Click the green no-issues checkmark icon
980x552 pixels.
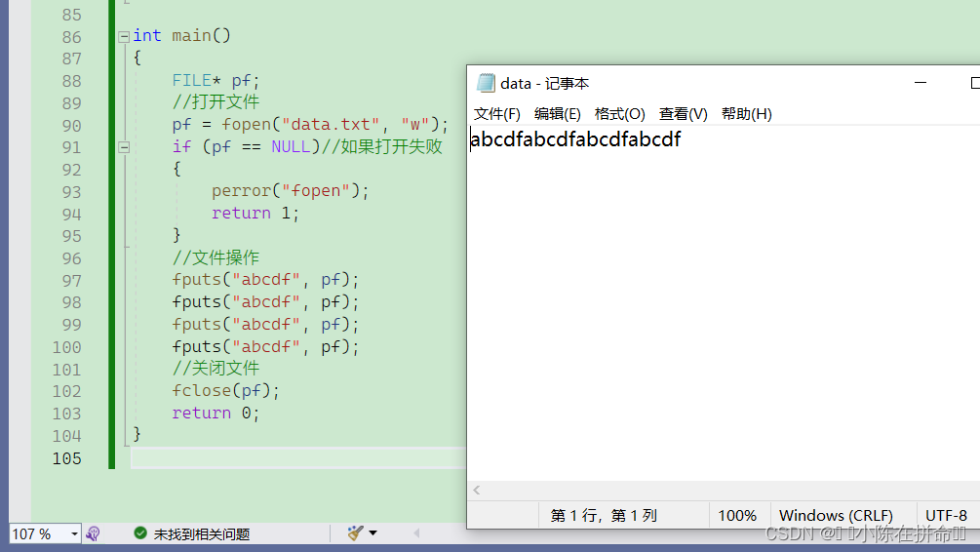click(x=140, y=532)
